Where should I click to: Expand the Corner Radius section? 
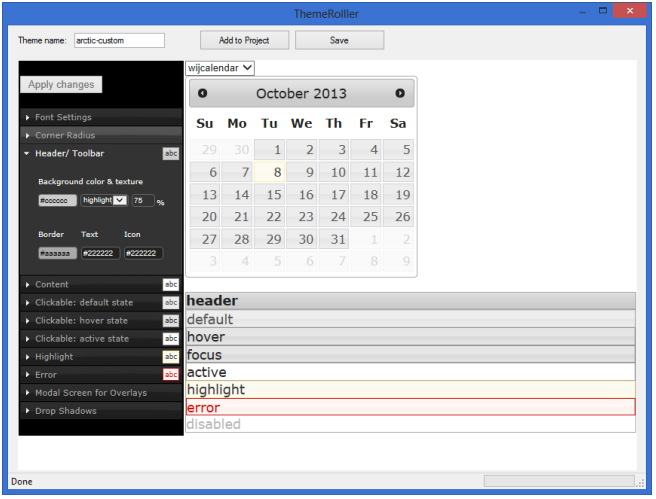click(x=65, y=135)
